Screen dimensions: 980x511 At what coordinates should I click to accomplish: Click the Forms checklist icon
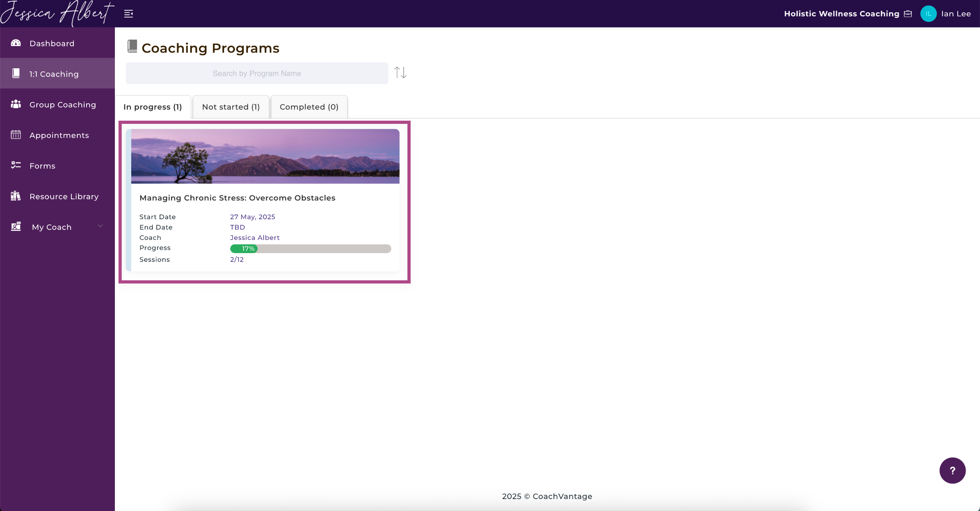click(16, 165)
